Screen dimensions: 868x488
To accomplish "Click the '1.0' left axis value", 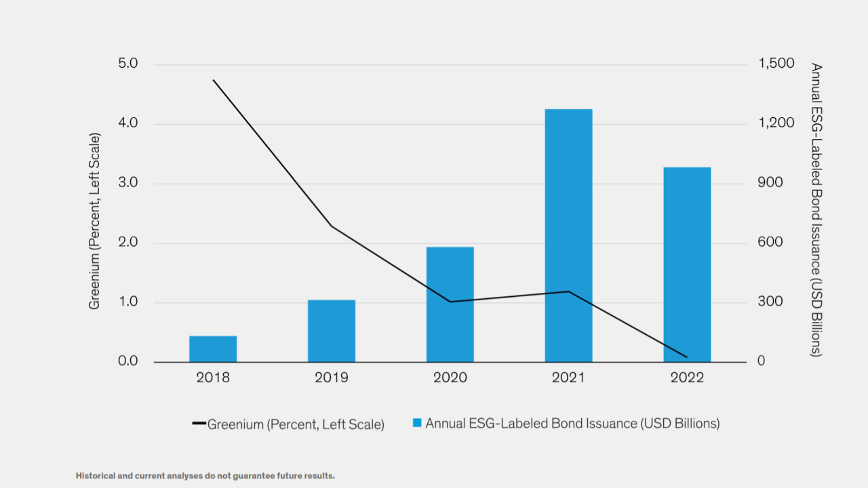I will 128,302.
